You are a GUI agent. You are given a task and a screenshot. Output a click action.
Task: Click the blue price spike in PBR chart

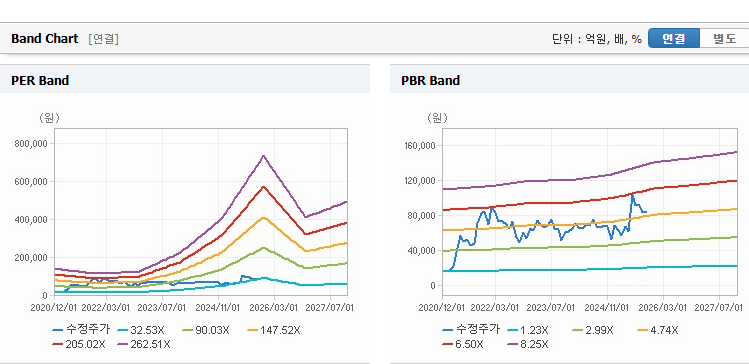pos(632,195)
